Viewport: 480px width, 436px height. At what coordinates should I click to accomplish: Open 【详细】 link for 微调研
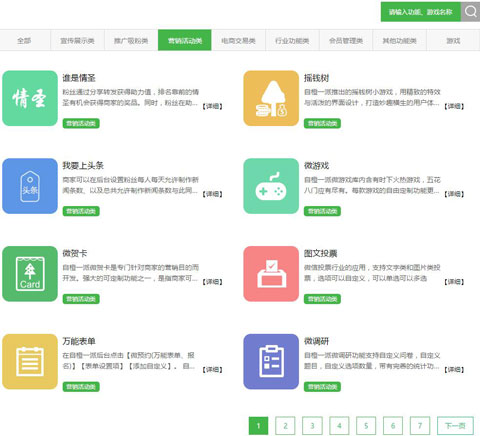click(454, 370)
